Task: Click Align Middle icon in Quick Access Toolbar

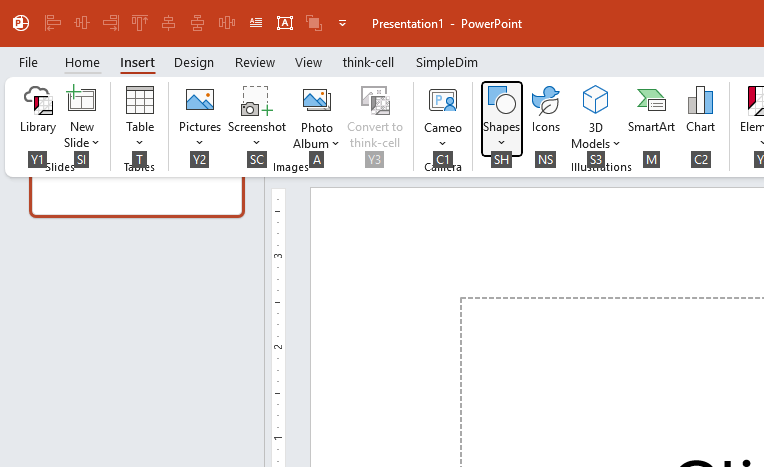Action: [x=82, y=23]
